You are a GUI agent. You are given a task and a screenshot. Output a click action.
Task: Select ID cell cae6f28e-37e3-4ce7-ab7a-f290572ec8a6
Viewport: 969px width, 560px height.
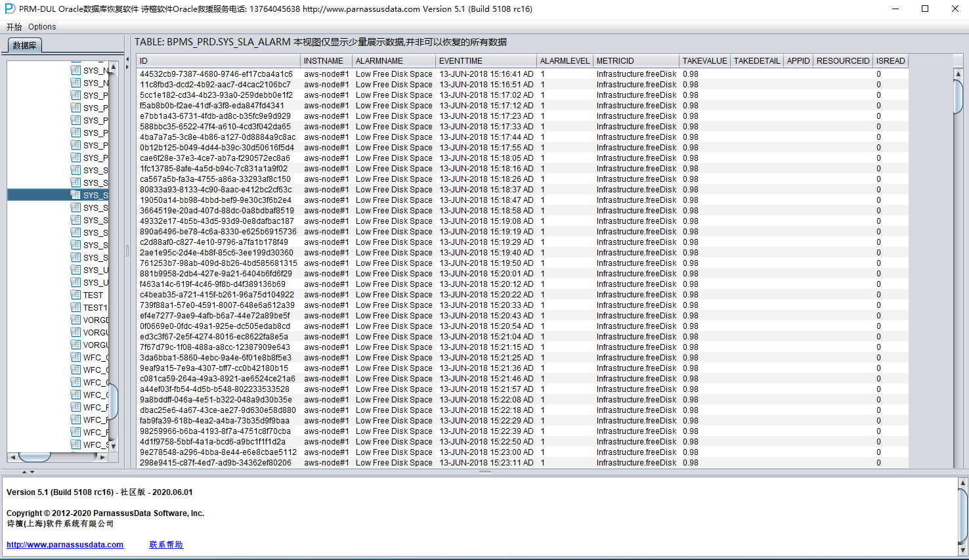click(x=219, y=158)
